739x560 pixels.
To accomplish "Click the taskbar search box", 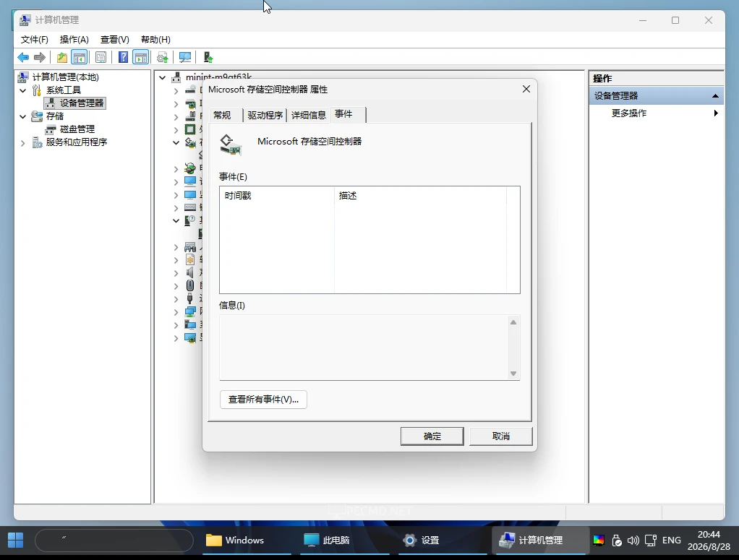I will pos(114,540).
